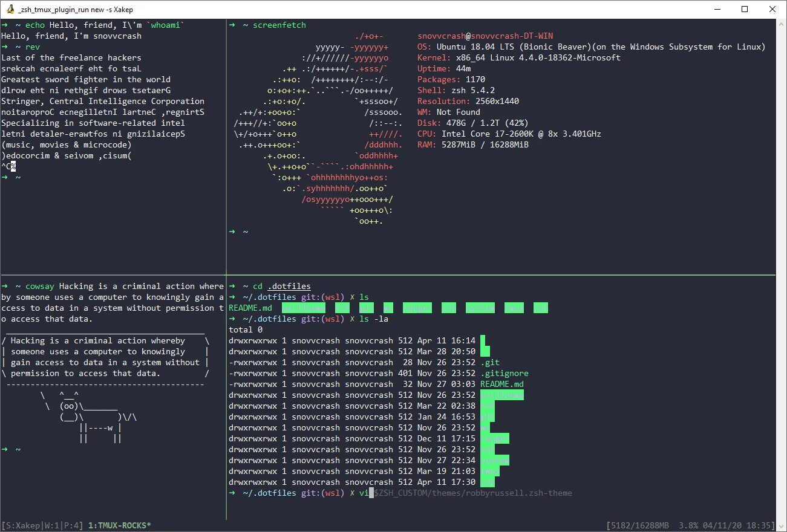Click snovvcrash@snovvcrash-DT-WIN hostname text

[x=485, y=36]
